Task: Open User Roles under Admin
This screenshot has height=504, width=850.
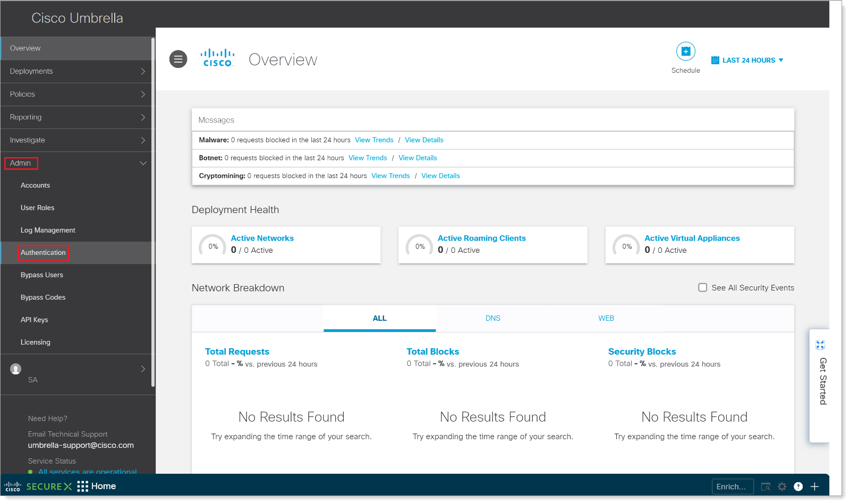Action: 37,208
